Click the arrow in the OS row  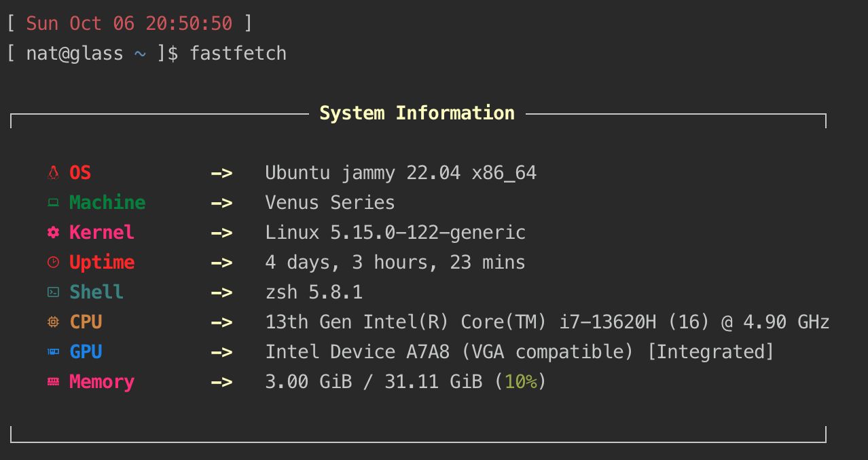click(221, 174)
